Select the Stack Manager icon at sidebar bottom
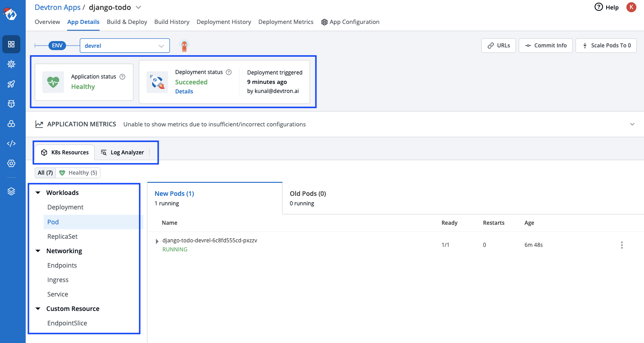Image resolution: width=644 pixels, height=343 pixels. [12, 191]
